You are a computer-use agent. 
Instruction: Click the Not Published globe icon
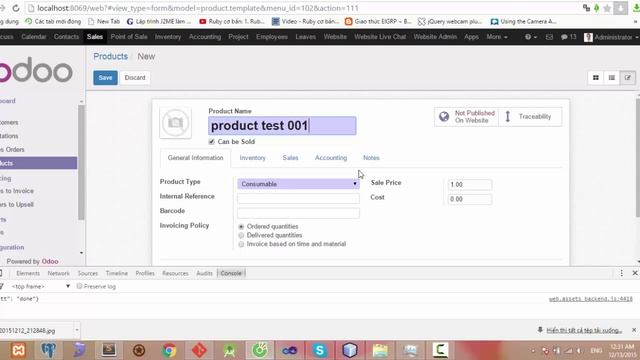444,117
